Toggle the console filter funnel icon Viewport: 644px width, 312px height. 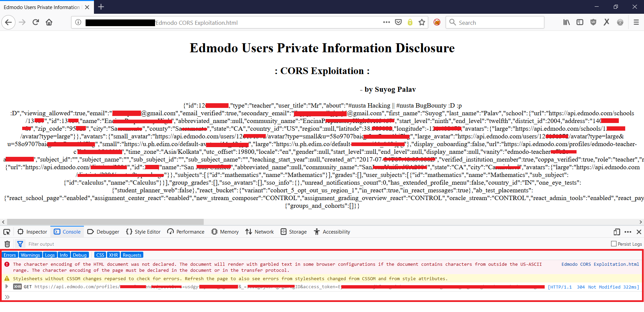pyautogui.click(x=20, y=244)
